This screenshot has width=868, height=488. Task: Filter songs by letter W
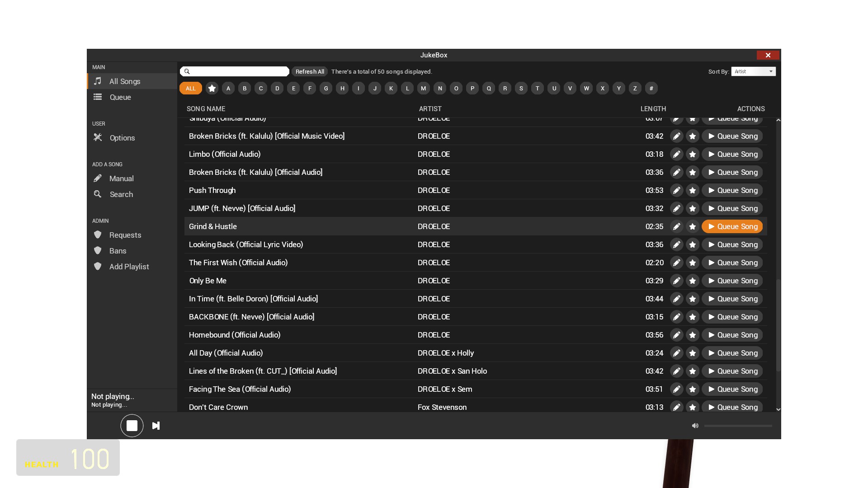point(586,88)
